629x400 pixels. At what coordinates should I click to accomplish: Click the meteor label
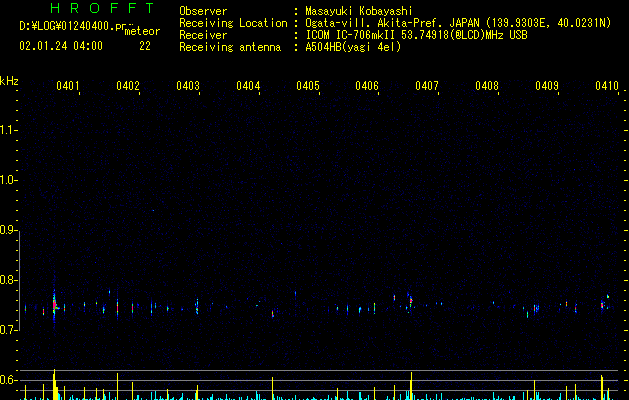(142, 31)
